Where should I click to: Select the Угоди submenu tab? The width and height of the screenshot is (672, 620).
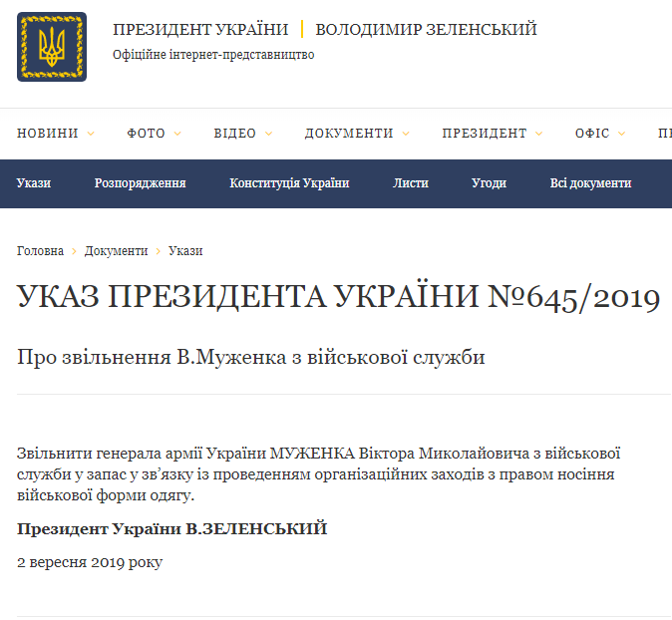pos(489,183)
